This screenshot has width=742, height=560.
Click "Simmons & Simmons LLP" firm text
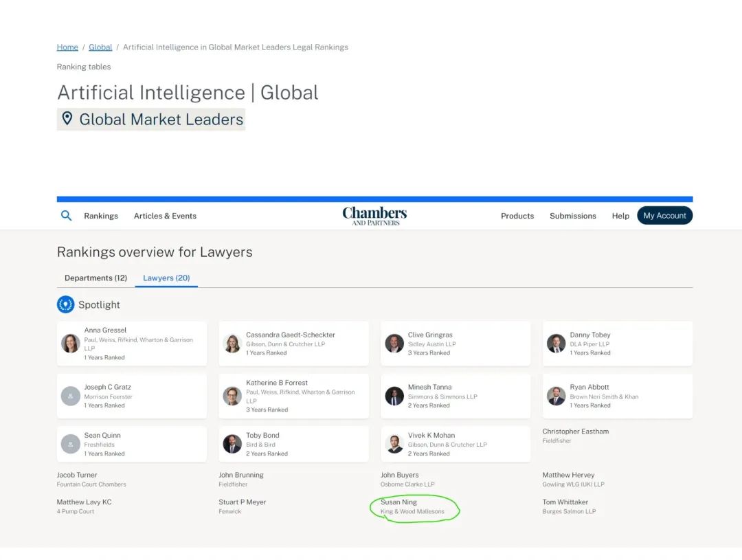442,396
